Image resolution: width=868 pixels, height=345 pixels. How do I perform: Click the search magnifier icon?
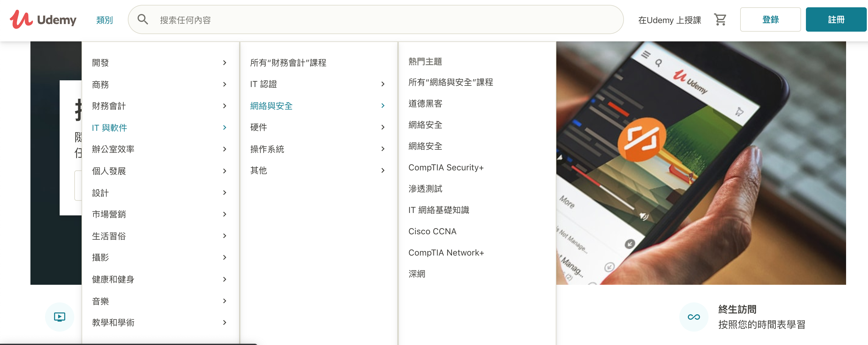[143, 19]
